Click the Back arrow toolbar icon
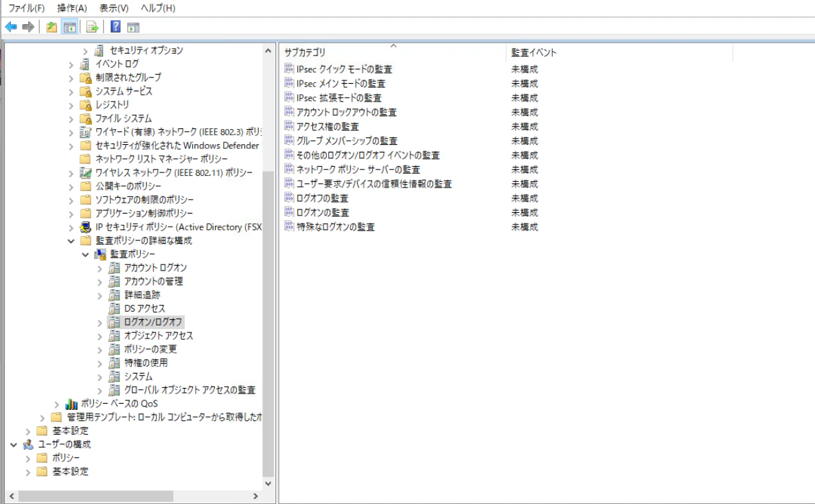 pyautogui.click(x=11, y=27)
